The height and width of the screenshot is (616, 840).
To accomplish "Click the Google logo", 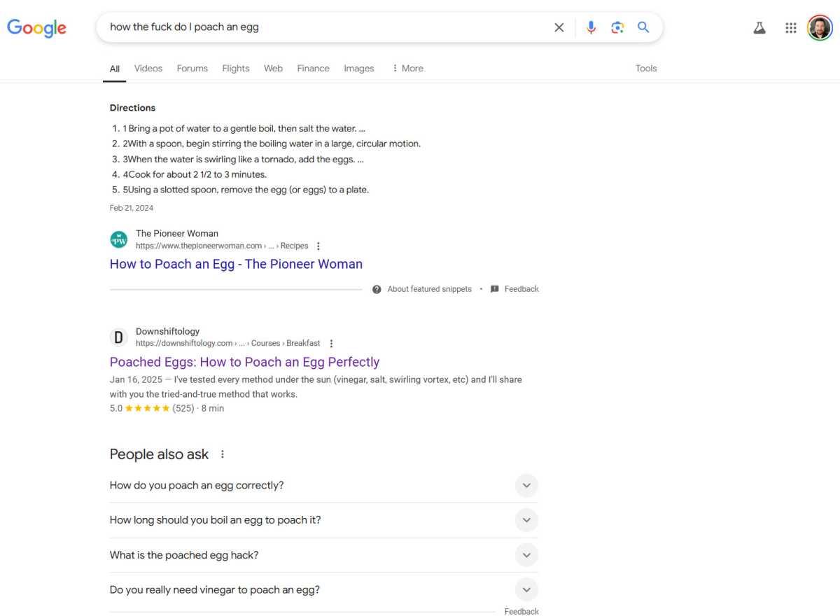I will (x=36, y=28).
